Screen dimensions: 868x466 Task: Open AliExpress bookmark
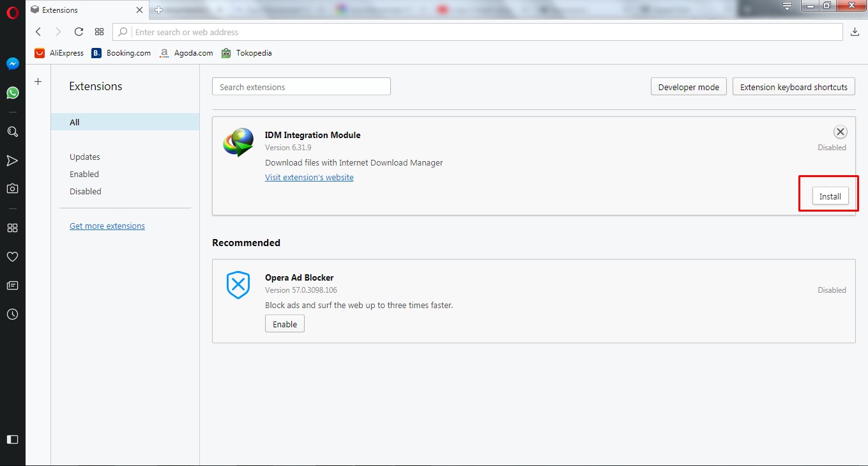pos(59,53)
